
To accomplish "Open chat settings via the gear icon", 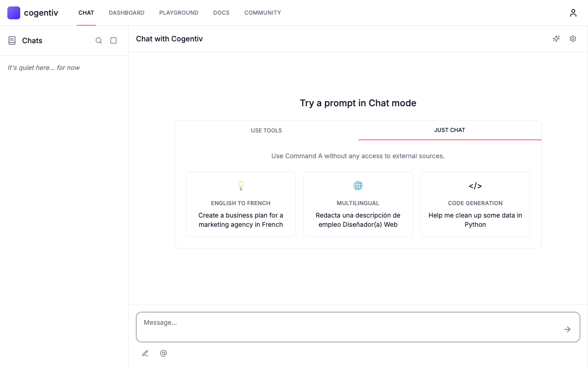I will (572, 39).
